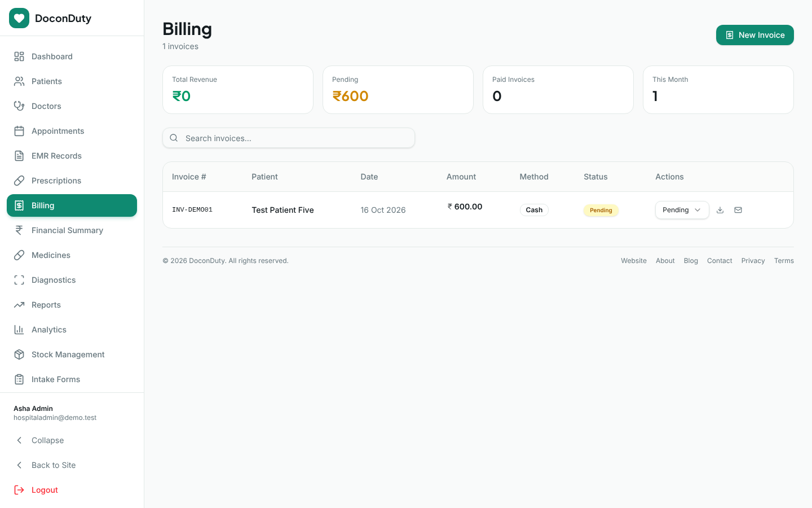Click invoice number INV-DEMO01
812x508 pixels.
point(192,209)
